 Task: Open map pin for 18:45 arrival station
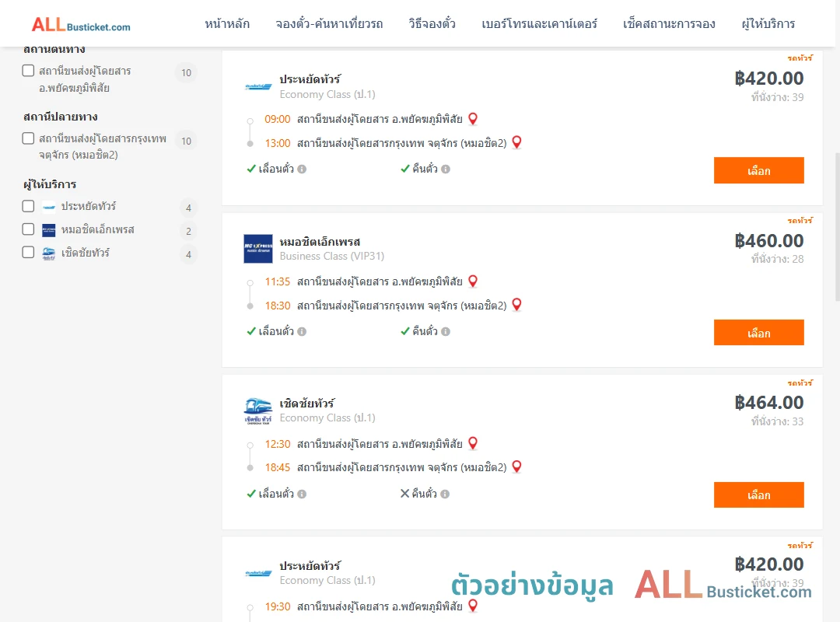tap(516, 466)
